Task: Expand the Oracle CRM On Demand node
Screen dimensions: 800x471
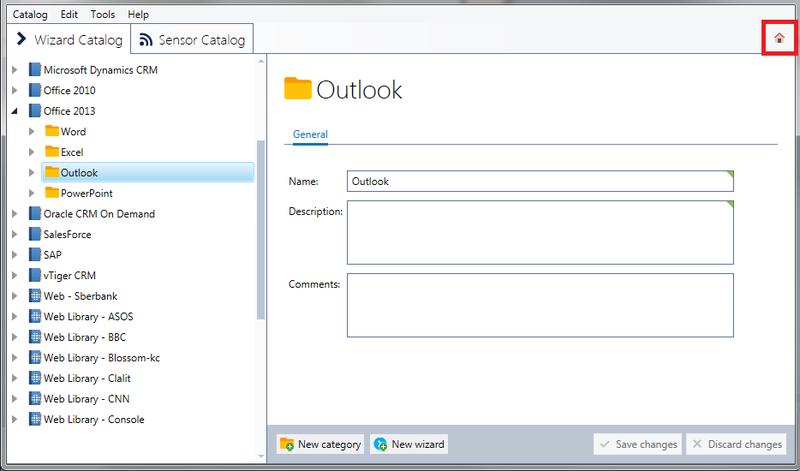Action: (15, 213)
